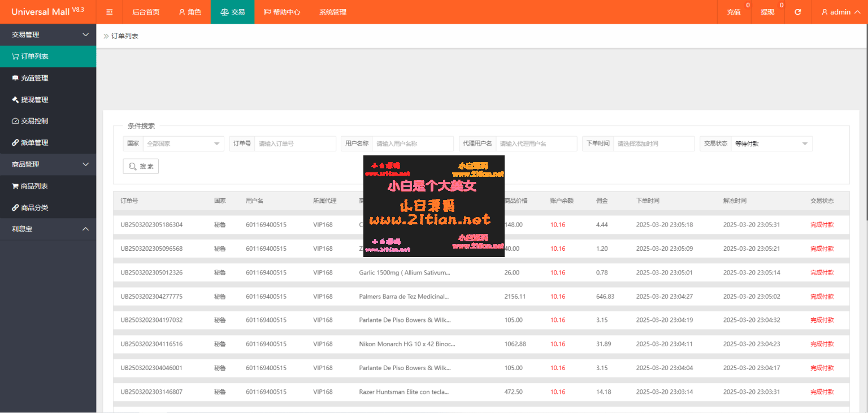Click order number UB2503202304197032

coord(151,320)
